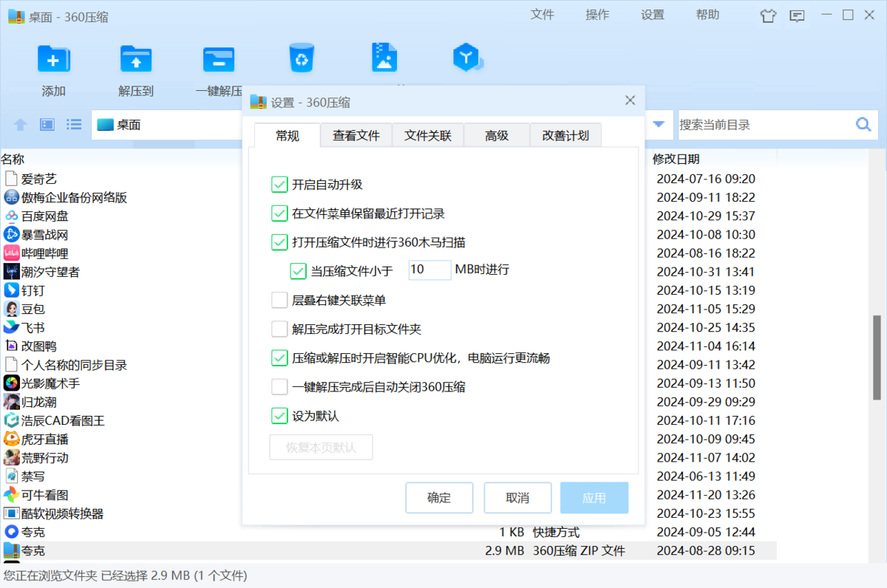
Task: Select the 可牛看图 icon
Action: (x=11, y=495)
